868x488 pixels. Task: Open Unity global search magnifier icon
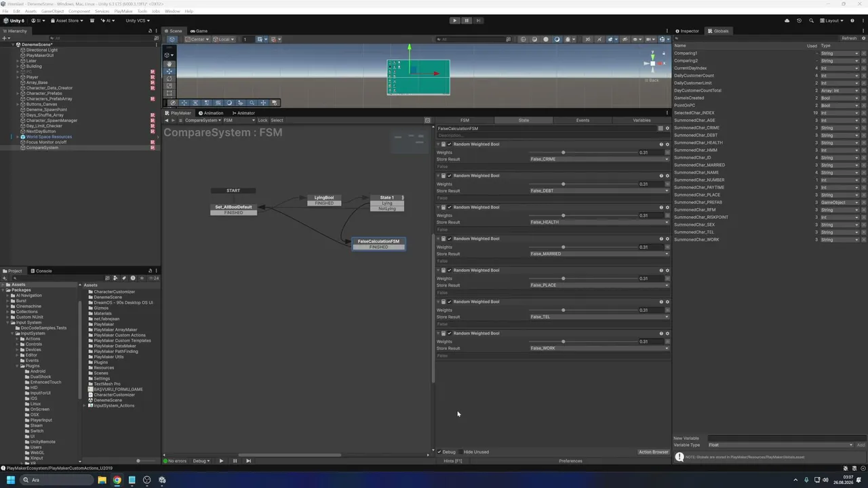812,20
